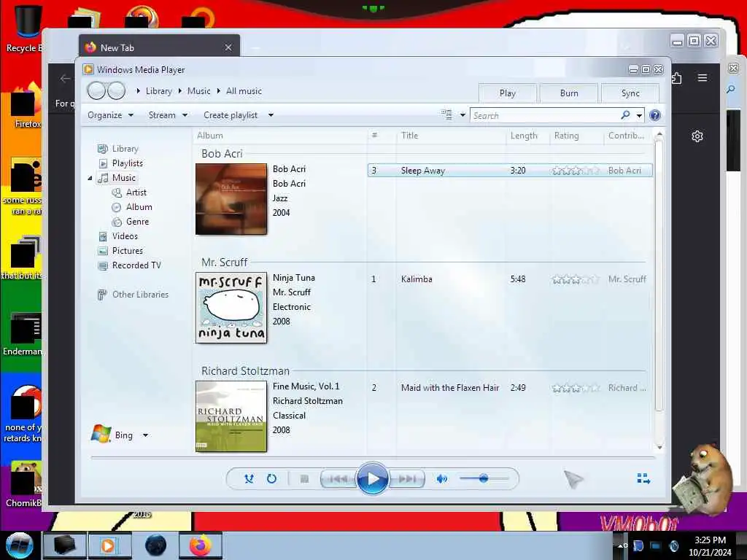Open Videos in the navigation pane
The height and width of the screenshot is (560, 747).
(125, 236)
